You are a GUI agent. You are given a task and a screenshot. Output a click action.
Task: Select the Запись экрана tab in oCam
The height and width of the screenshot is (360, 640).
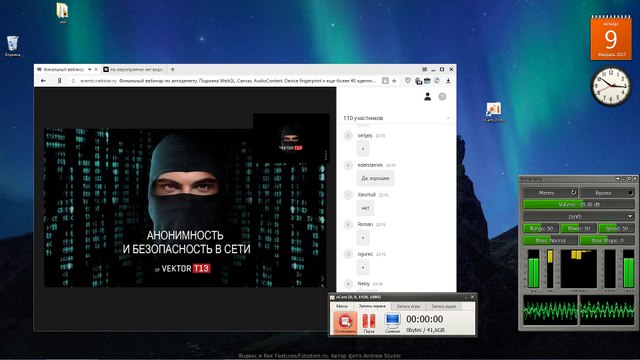tap(372, 306)
